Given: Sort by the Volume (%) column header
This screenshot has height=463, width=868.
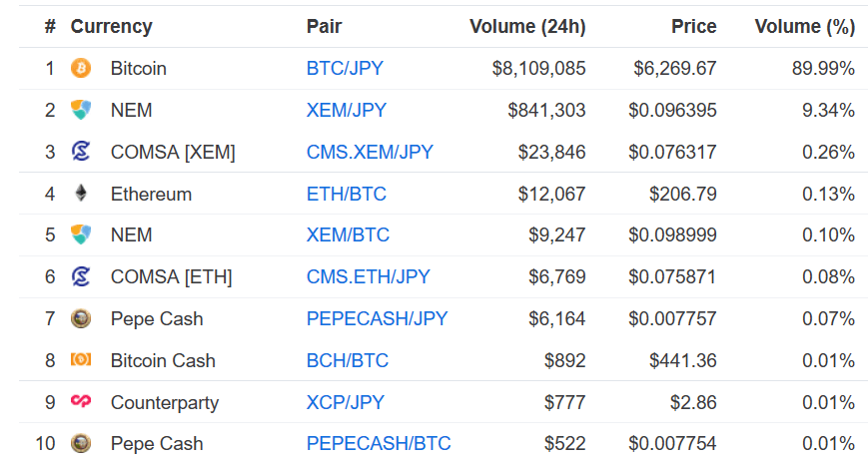Looking at the screenshot, I should (x=805, y=26).
